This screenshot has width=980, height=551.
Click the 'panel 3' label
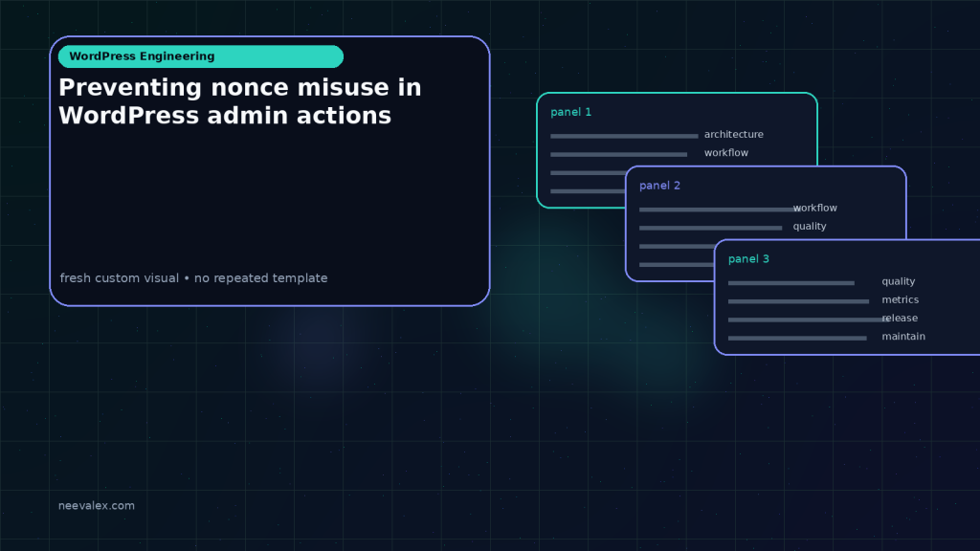pos(748,258)
